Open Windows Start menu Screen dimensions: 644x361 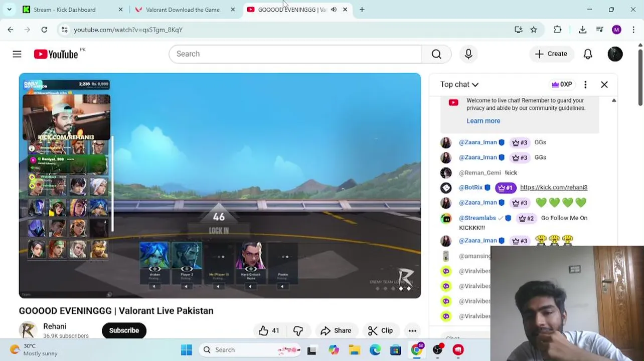click(186, 350)
